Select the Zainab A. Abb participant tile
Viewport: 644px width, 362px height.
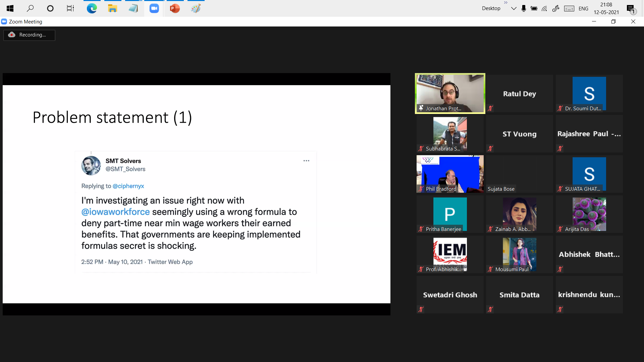(519, 214)
